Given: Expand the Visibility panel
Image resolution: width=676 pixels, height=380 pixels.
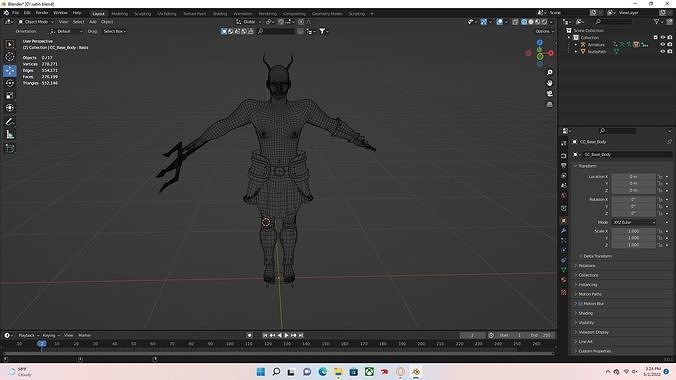Looking at the screenshot, I should (x=586, y=323).
